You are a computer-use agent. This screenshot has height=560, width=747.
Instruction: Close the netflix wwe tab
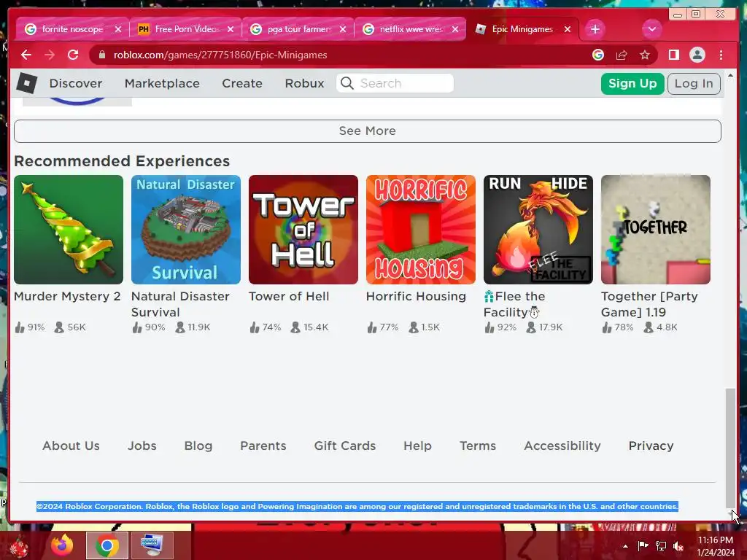coord(455,29)
